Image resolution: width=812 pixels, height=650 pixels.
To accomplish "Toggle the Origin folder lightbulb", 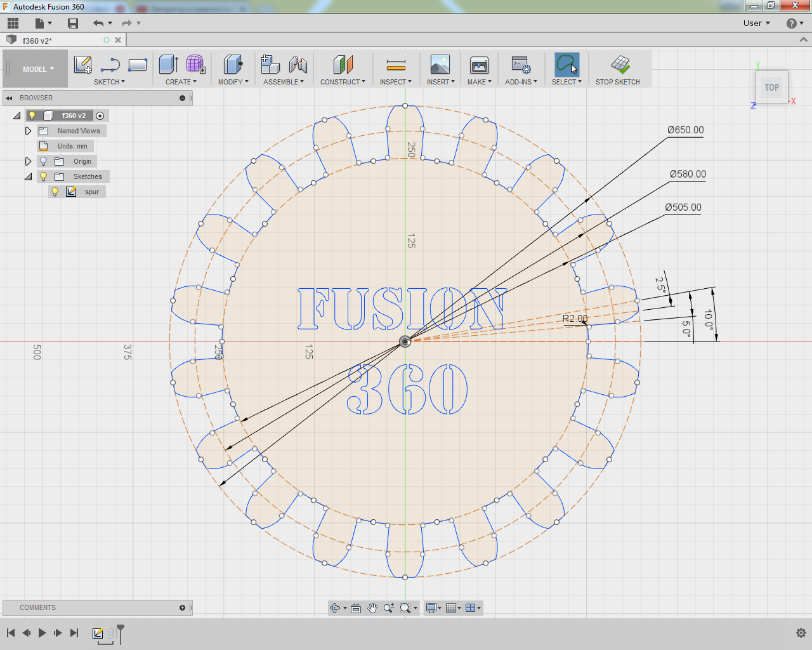I will pyautogui.click(x=43, y=161).
